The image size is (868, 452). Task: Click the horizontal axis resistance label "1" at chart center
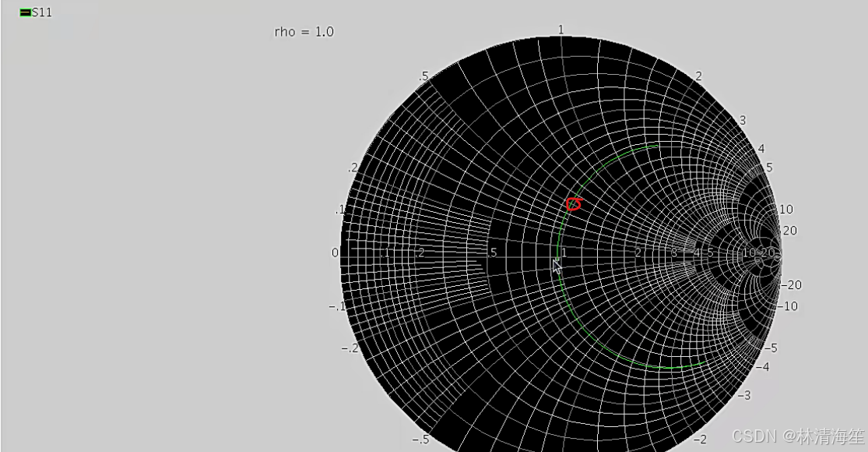pos(564,252)
